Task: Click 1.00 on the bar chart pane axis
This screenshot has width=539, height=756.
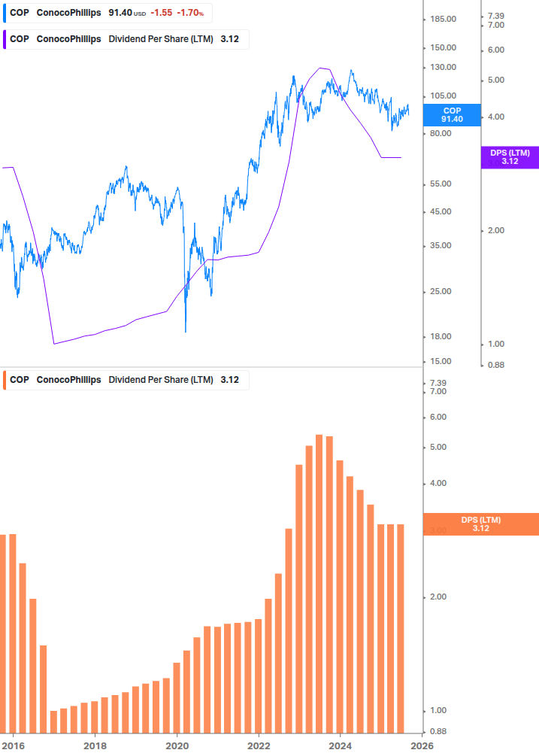Action: 438,711
